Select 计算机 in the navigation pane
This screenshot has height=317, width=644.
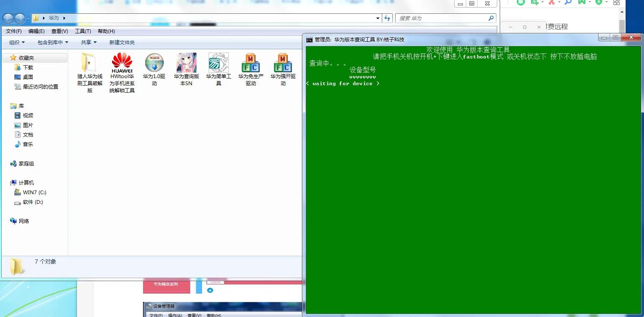point(26,183)
